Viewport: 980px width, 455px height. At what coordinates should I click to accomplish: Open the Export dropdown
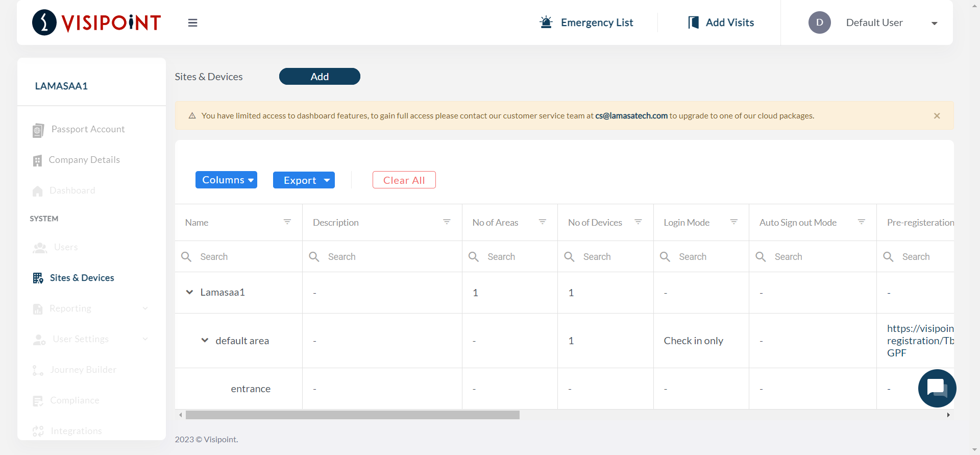click(x=304, y=180)
